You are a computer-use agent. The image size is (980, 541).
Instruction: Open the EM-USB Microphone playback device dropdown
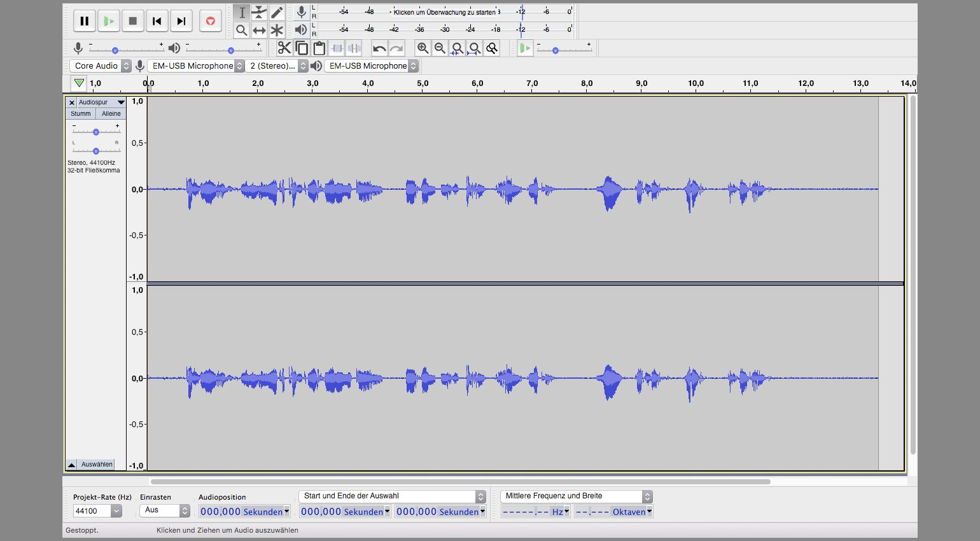(x=372, y=66)
